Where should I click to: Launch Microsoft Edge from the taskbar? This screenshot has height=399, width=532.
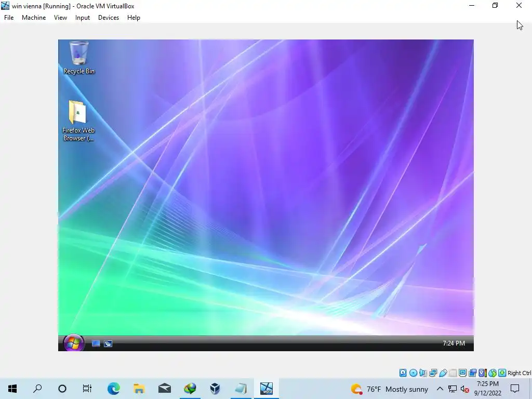coord(114,389)
